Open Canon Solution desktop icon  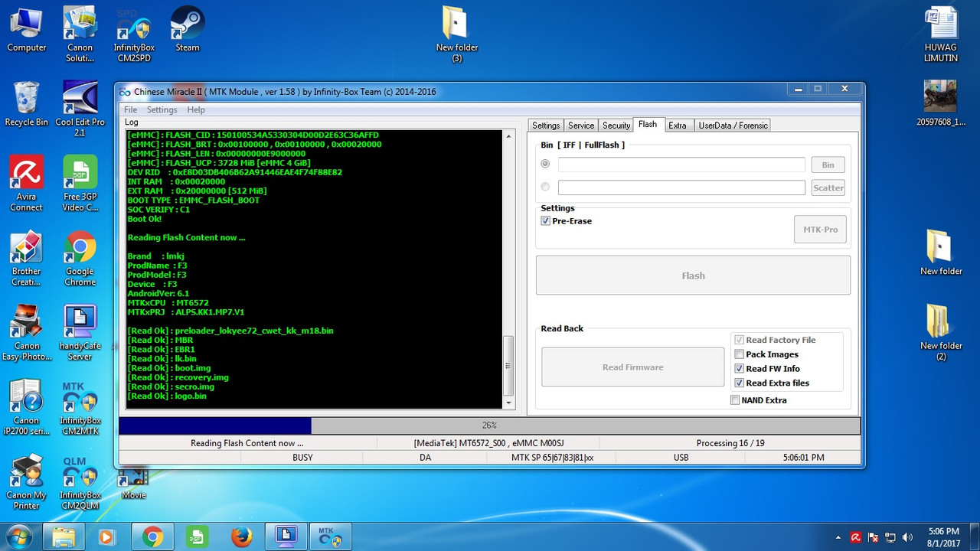(80, 34)
